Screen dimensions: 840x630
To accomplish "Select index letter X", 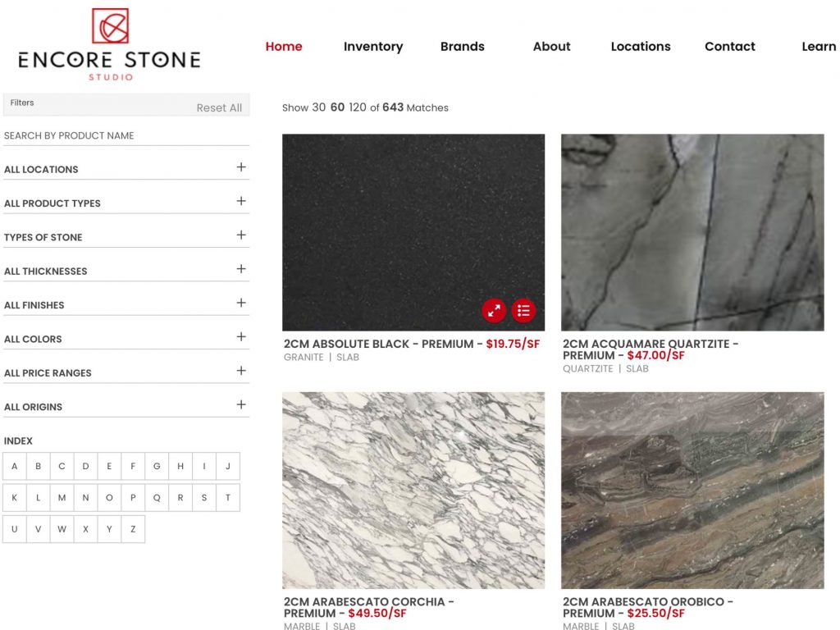I will pyautogui.click(x=85, y=529).
